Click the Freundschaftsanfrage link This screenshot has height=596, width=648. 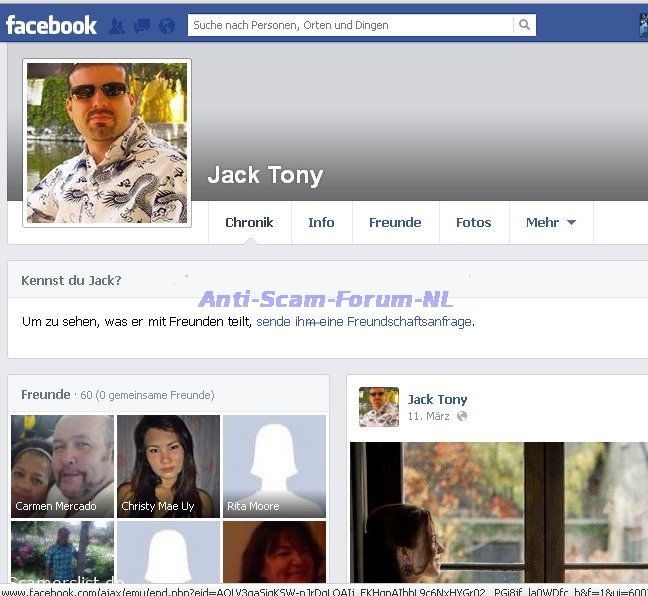(409, 322)
